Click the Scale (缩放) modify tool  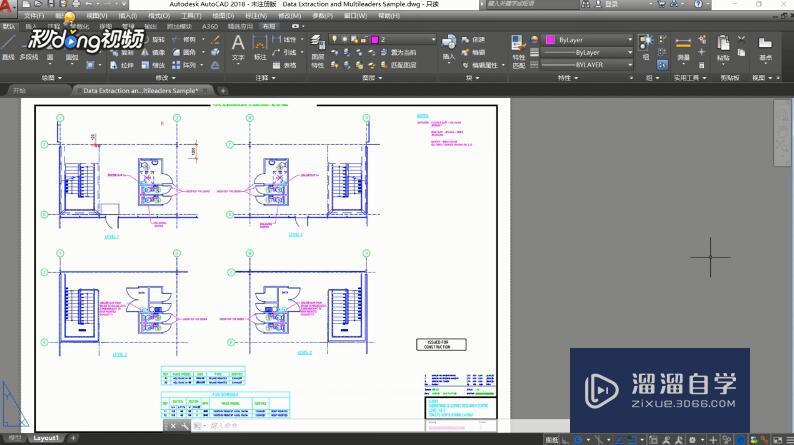[153, 65]
